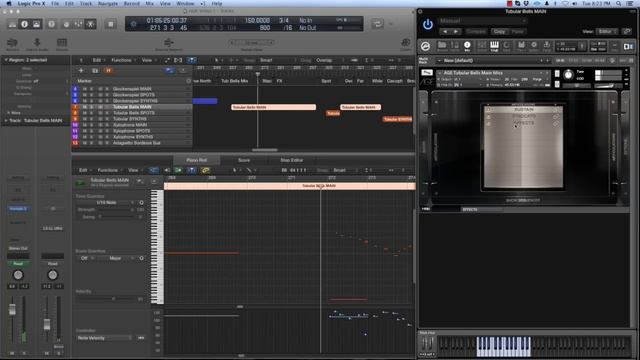The image size is (640, 360).
Task: Stop playback with the stop button
Action: (x=111, y=24)
